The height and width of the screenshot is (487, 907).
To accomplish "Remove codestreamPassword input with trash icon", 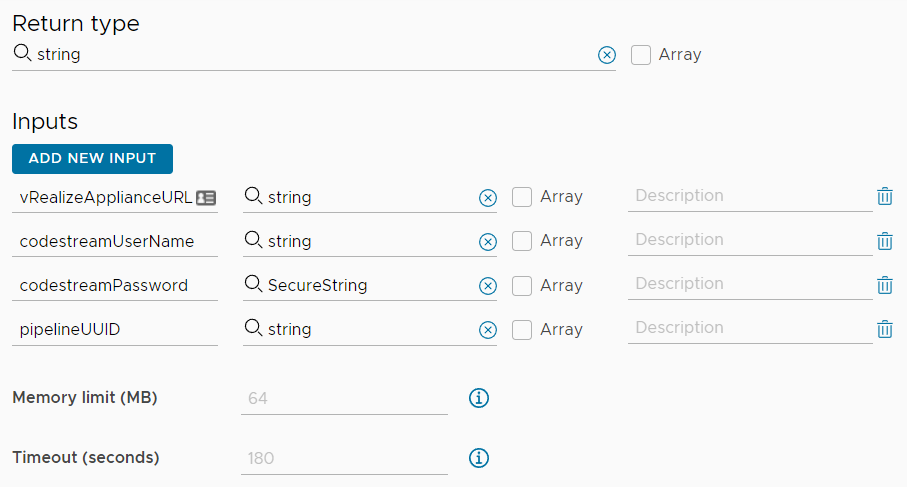I will click(884, 285).
